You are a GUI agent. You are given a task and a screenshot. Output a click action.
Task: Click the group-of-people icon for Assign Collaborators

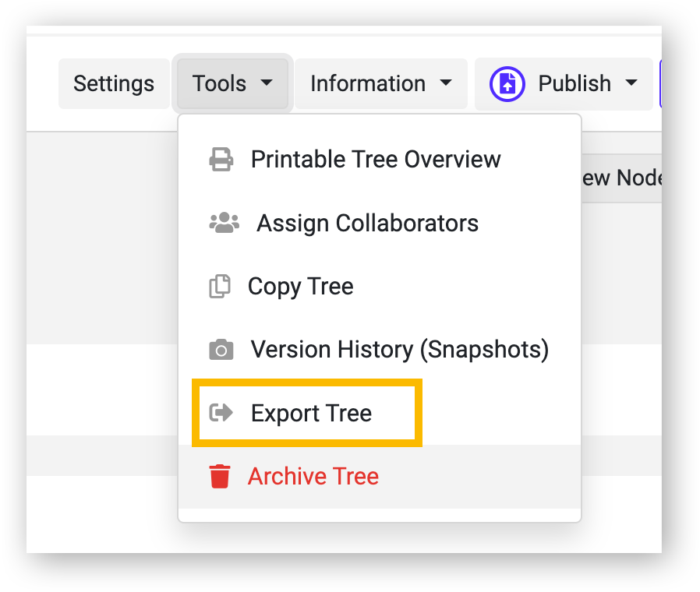point(224,223)
